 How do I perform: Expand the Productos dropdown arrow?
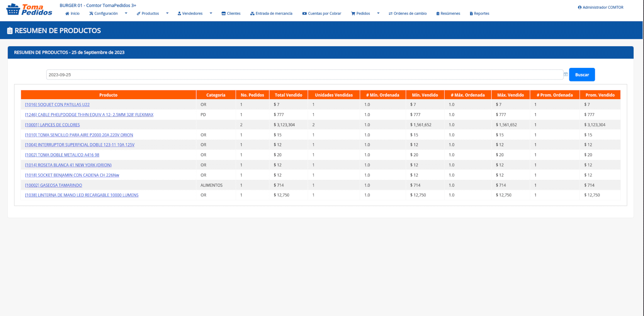[167, 14]
